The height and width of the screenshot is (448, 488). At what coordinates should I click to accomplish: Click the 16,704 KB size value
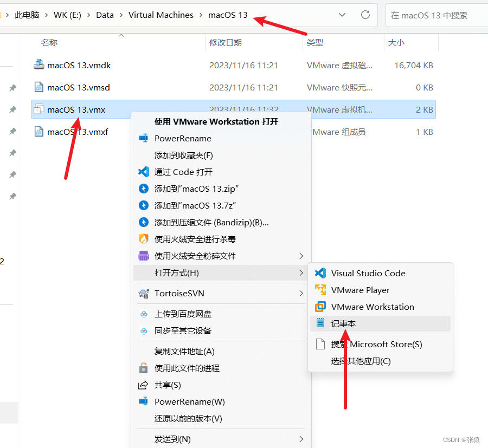point(414,66)
